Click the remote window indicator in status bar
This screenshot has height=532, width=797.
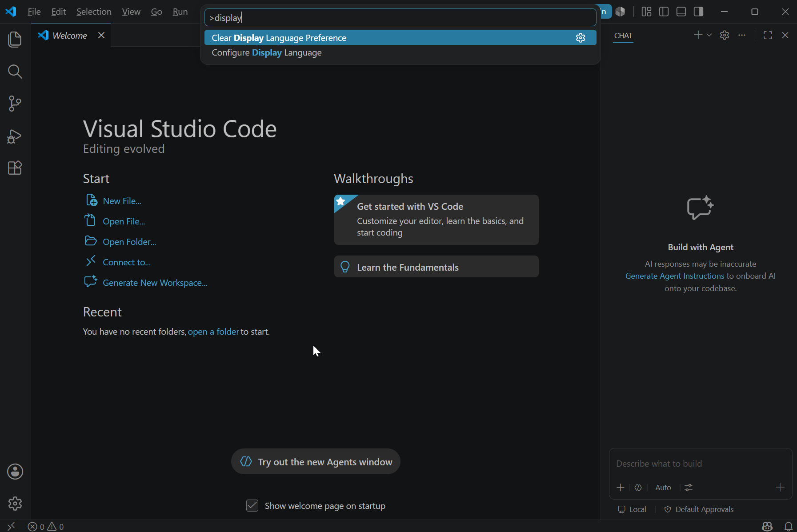coord(11,526)
